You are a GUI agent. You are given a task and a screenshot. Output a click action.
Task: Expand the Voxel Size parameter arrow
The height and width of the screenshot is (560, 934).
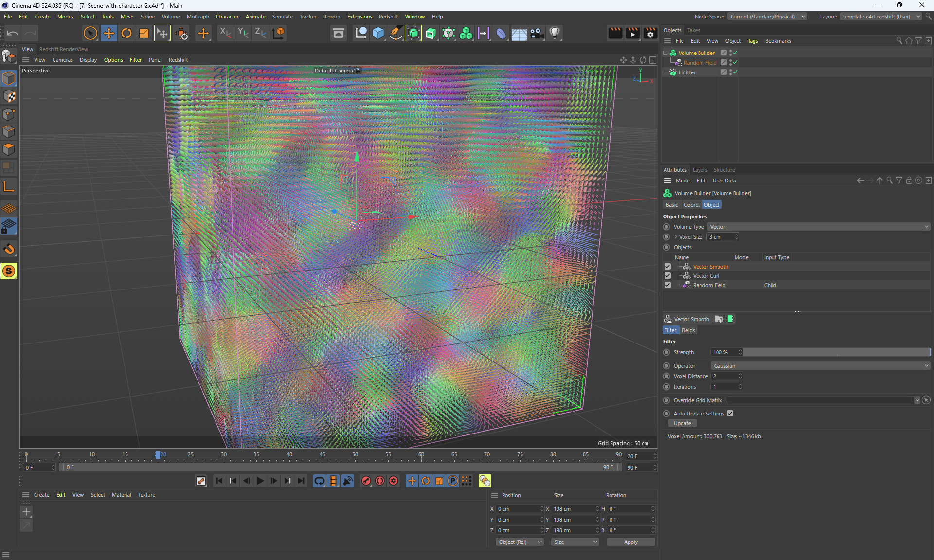[x=676, y=237]
